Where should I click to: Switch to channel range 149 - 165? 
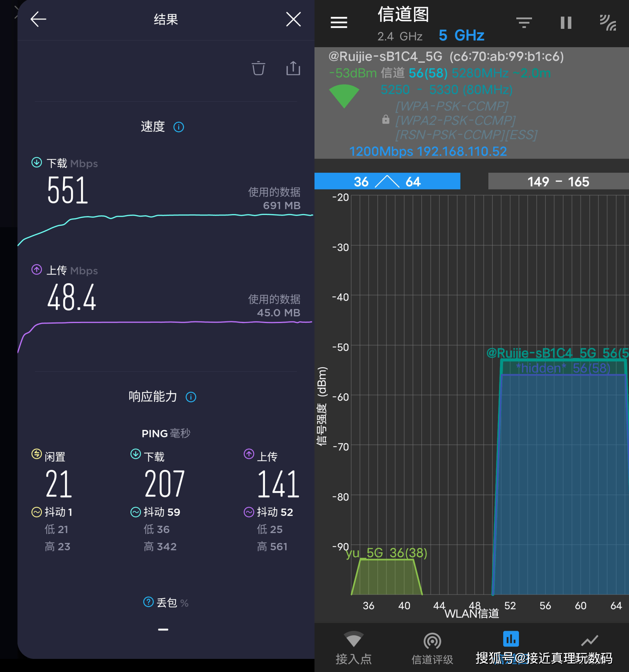coord(558,182)
